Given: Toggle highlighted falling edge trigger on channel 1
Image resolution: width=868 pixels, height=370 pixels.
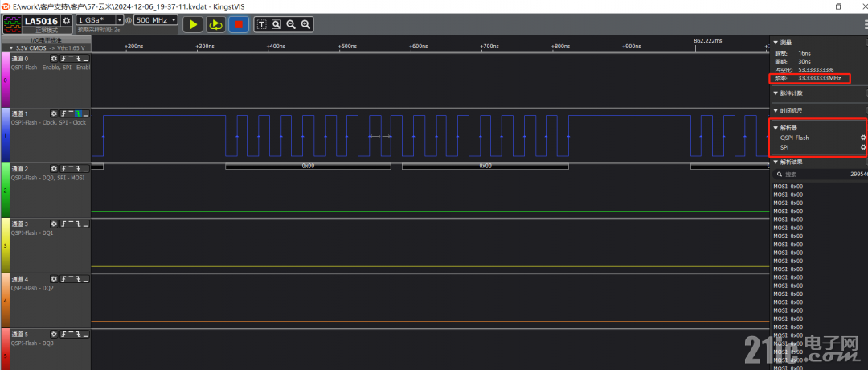Looking at the screenshot, I should point(78,113).
